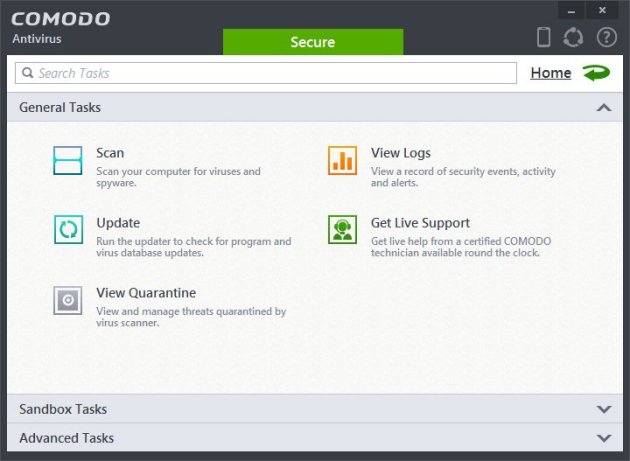This screenshot has width=630, height=461.
Task: Click the Get Live Support agent icon
Action: coord(342,230)
